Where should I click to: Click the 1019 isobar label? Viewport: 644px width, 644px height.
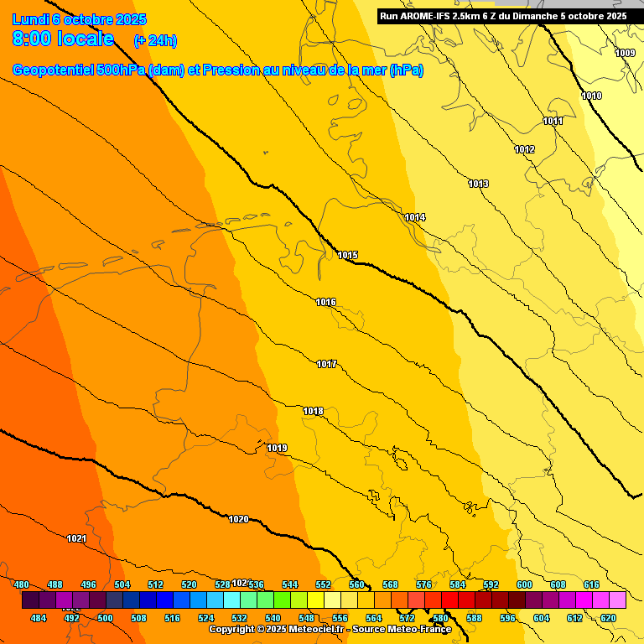click(278, 448)
